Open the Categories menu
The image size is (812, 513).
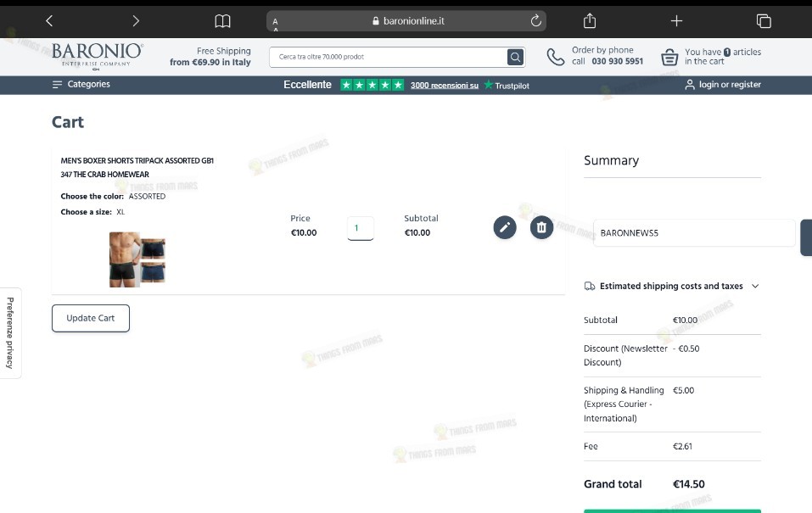pos(81,84)
